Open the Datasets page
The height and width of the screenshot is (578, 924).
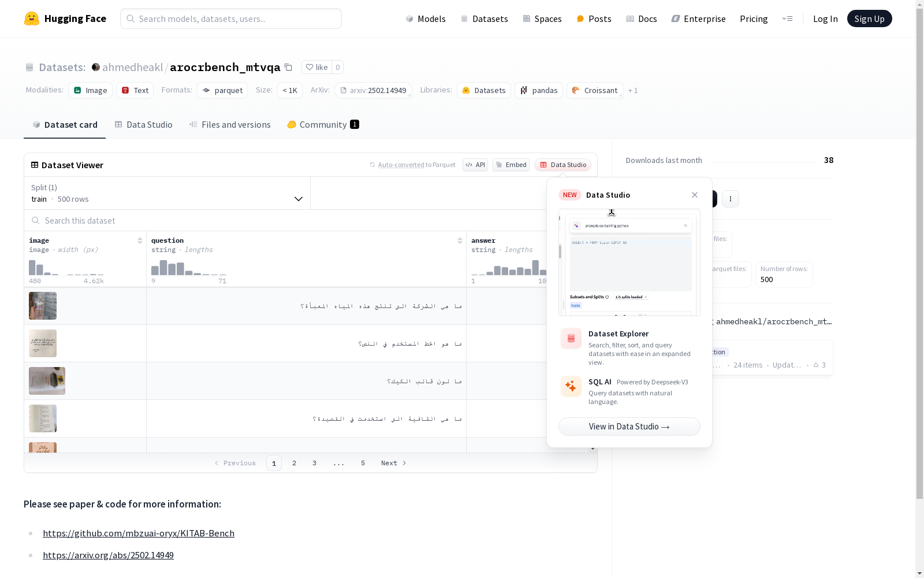point(484,18)
